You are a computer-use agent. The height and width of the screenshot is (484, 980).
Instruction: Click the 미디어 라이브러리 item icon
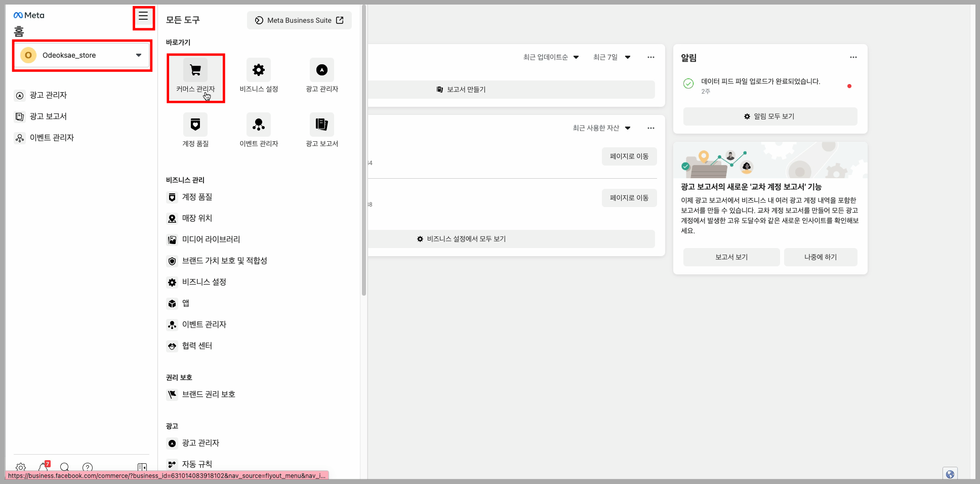[172, 239]
